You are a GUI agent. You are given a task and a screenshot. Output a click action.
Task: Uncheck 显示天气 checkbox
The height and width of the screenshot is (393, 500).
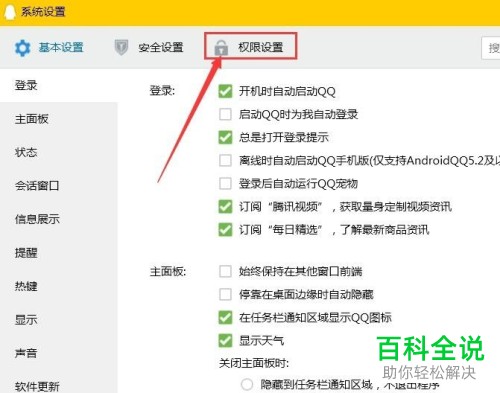[225, 341]
